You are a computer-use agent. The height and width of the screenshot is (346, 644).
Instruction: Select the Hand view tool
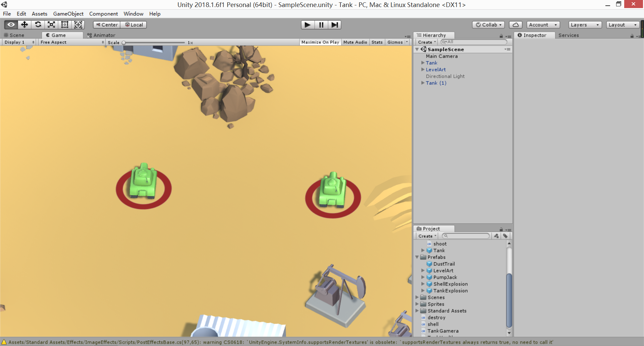(x=11, y=25)
